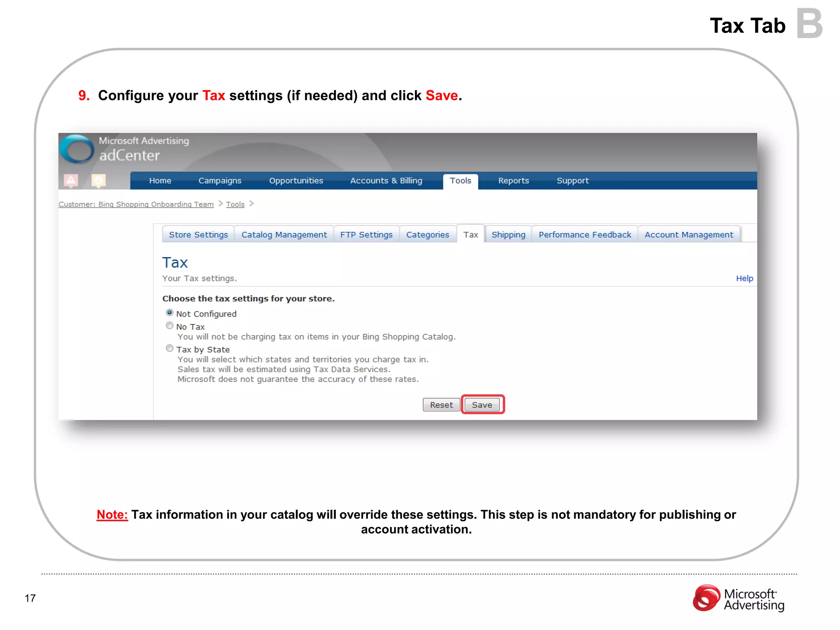The image size is (840, 630).
Task: Open the Categories tab
Action: point(427,235)
